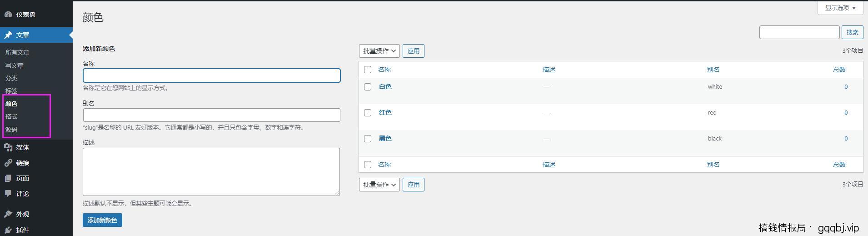The image size is (868, 236).
Task: Click the 描述 footer column label
Action: coord(549,165)
